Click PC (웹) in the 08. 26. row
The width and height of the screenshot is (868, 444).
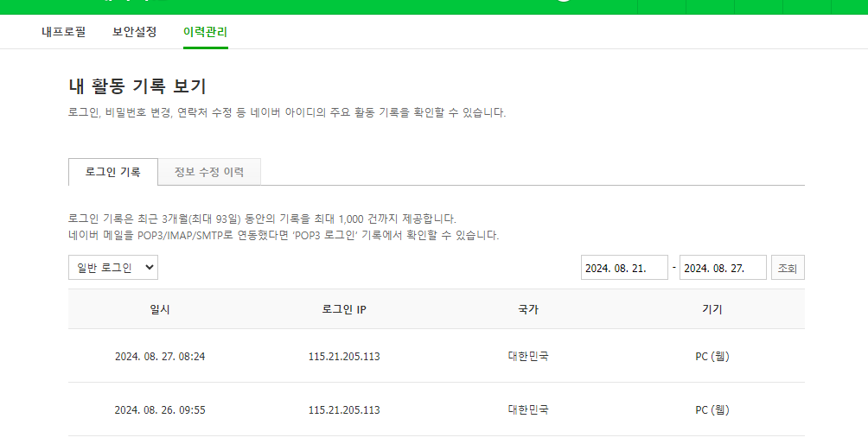tap(712, 409)
